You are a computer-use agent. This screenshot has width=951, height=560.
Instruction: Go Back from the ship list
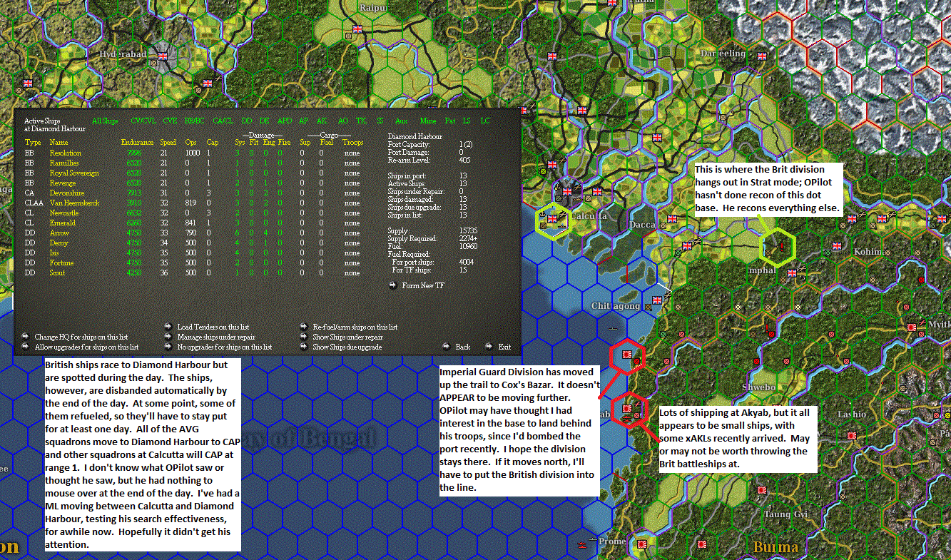coord(457,347)
